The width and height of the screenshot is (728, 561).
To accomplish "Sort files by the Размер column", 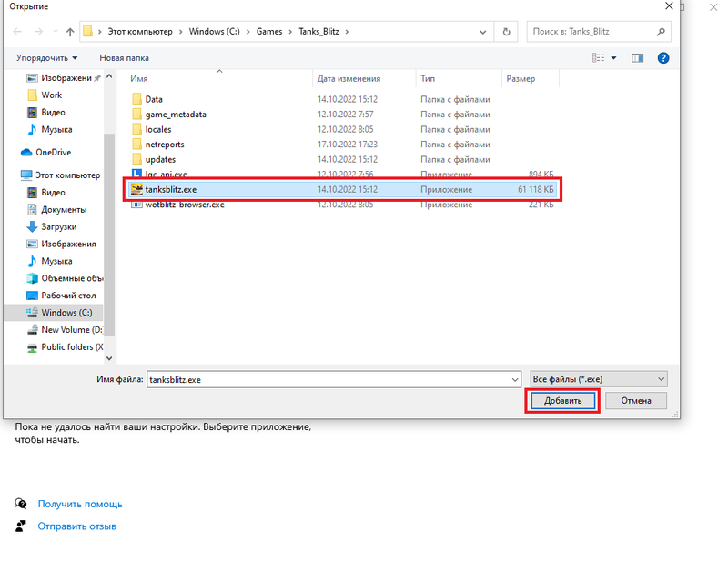I will (x=531, y=79).
